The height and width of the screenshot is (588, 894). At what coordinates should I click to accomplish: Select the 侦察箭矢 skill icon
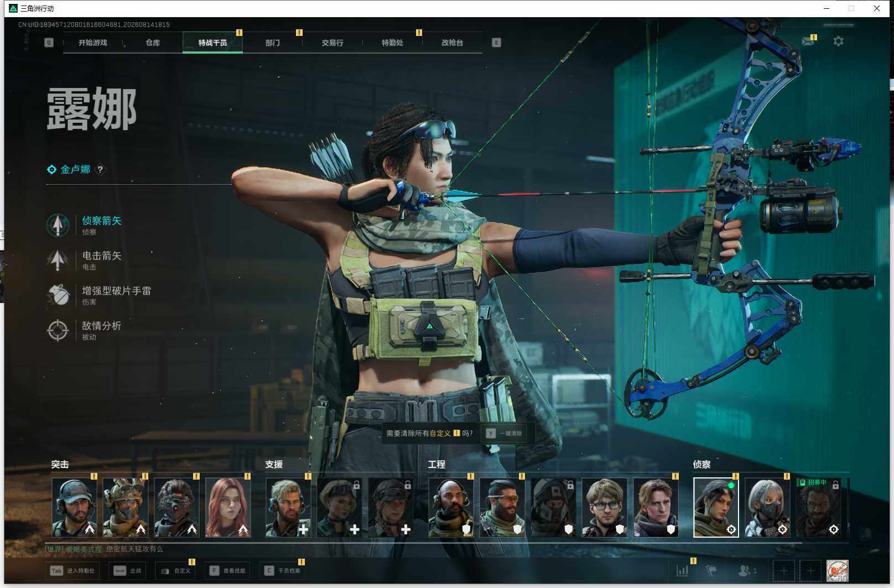58,225
